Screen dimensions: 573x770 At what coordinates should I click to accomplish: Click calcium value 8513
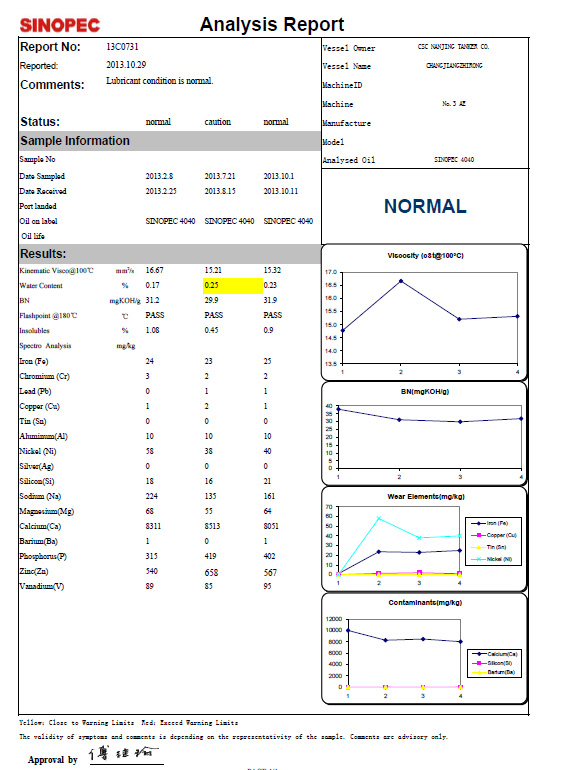tap(212, 526)
